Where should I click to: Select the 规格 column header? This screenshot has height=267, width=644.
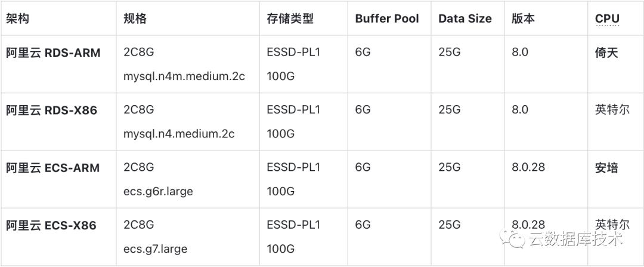135,19
